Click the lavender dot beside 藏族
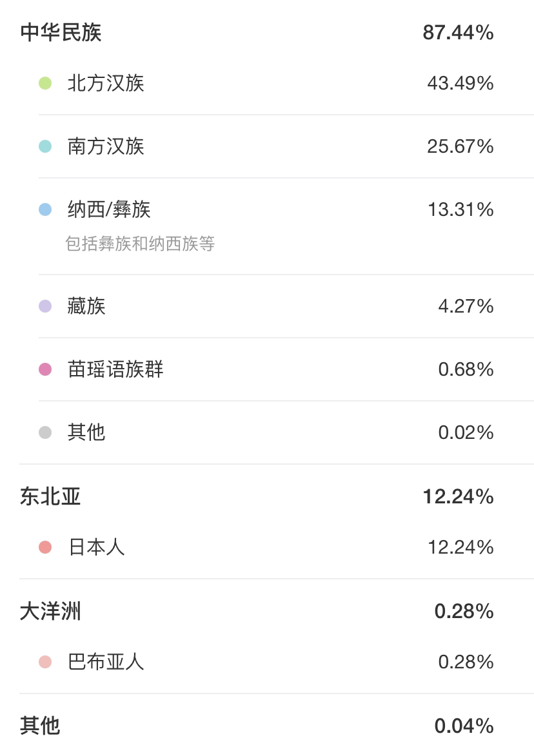The height and width of the screenshot is (756, 534). [x=45, y=306]
